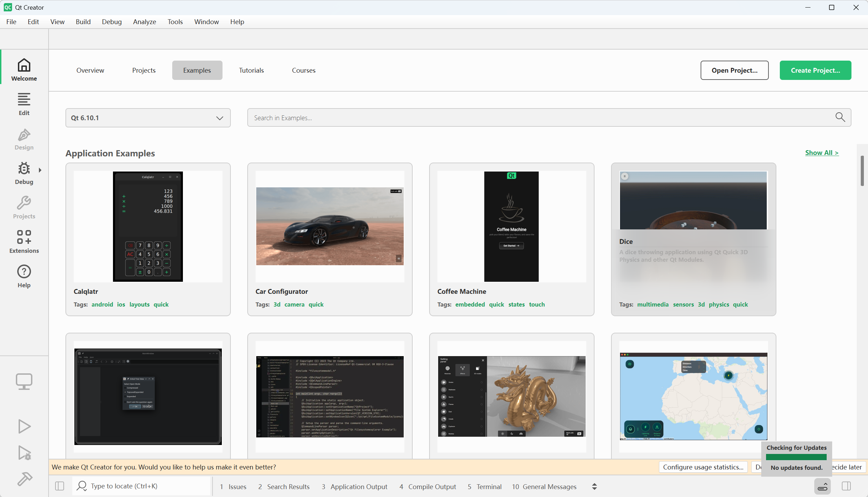
Task: Switch to the Tutorials tab
Action: pos(251,70)
